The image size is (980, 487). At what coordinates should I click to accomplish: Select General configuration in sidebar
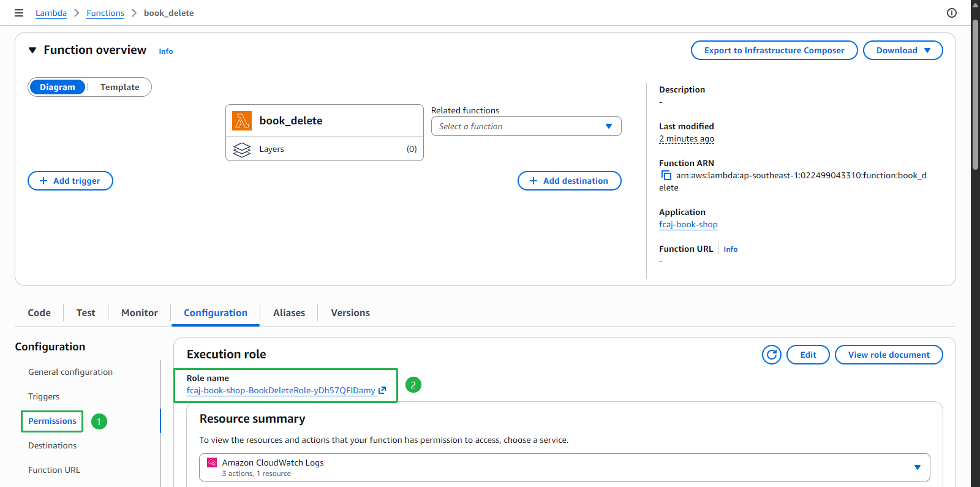[x=70, y=372]
